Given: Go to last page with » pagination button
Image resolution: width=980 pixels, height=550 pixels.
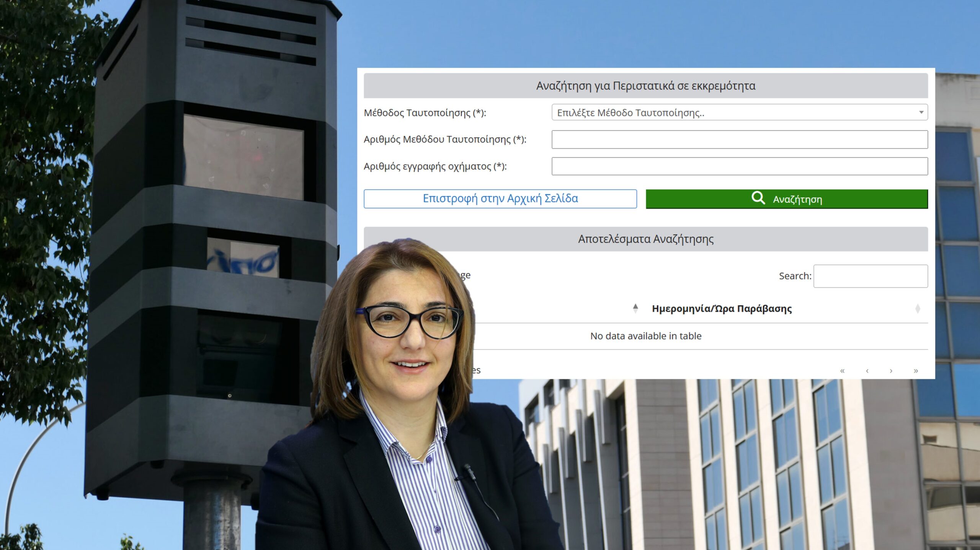Looking at the screenshot, I should [916, 371].
